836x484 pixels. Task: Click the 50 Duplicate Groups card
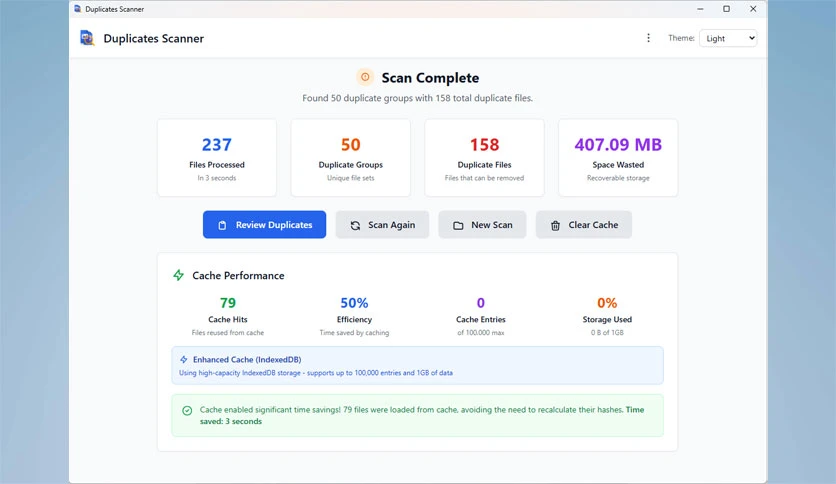point(351,158)
